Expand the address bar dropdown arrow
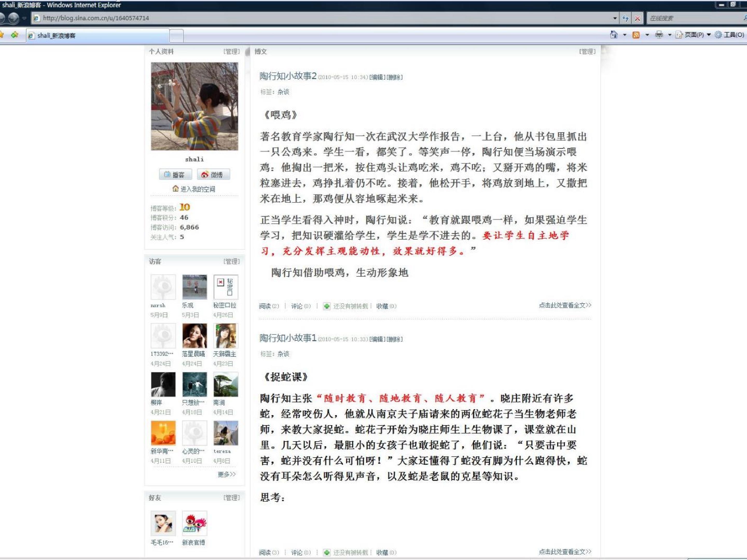The width and height of the screenshot is (747, 560). pyautogui.click(x=615, y=18)
